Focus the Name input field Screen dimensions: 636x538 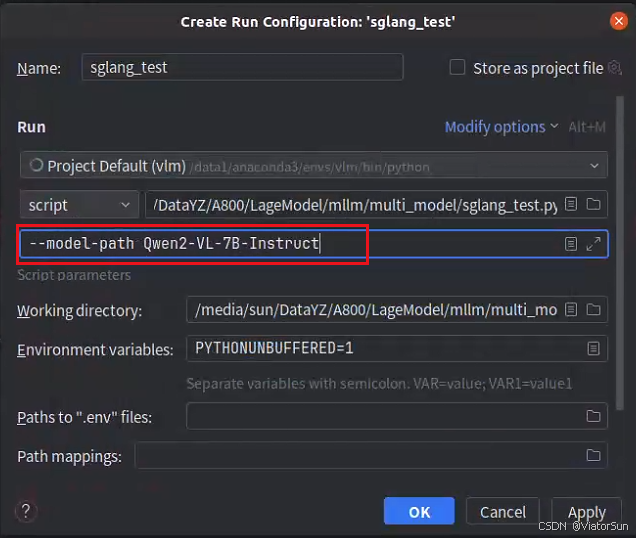[x=243, y=67]
